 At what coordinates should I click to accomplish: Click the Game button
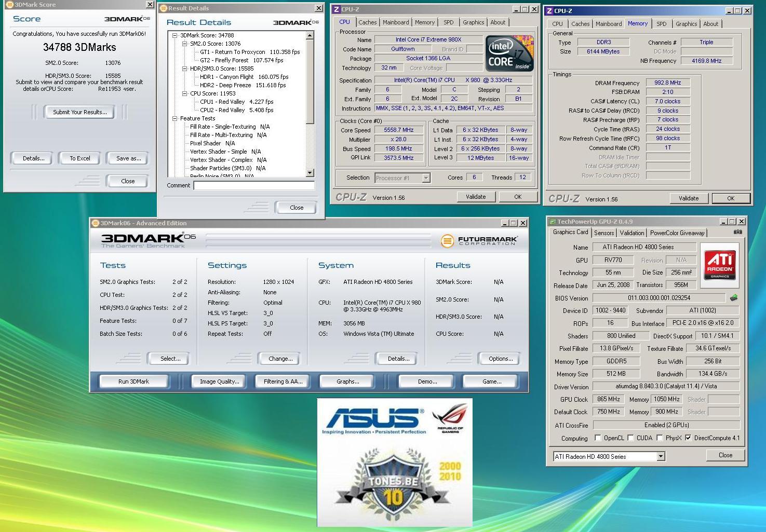click(x=491, y=381)
